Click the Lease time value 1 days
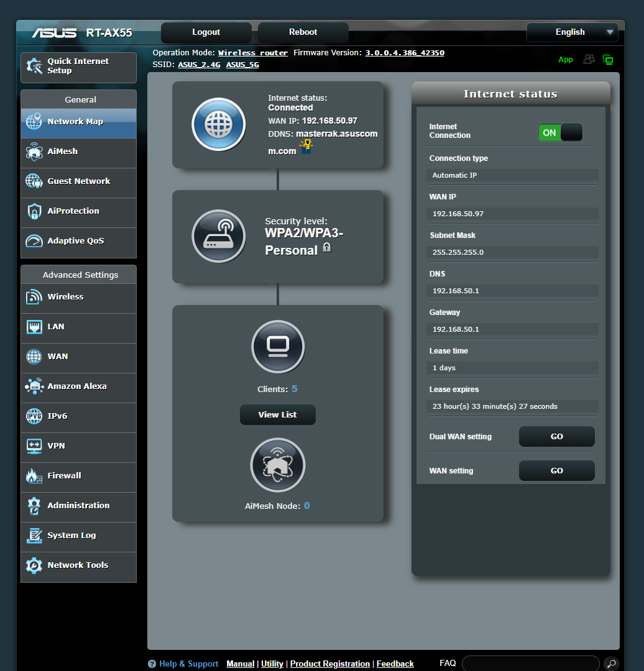644x671 pixels. coord(512,368)
